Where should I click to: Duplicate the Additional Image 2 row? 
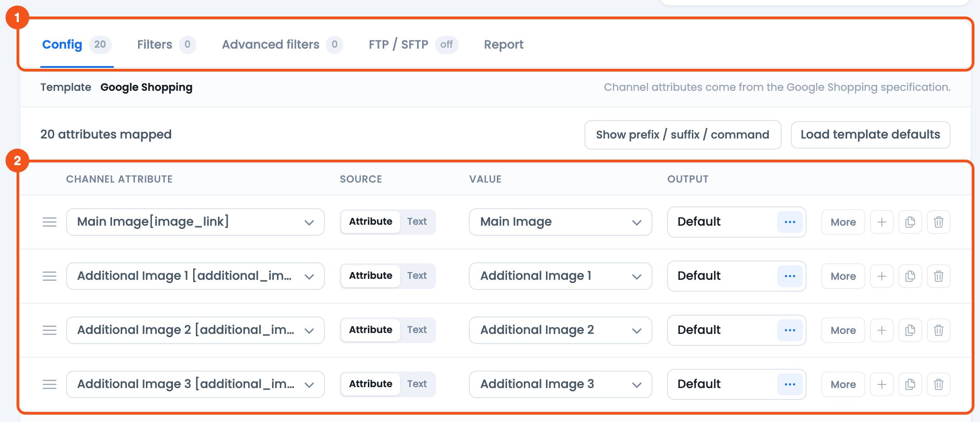910,330
